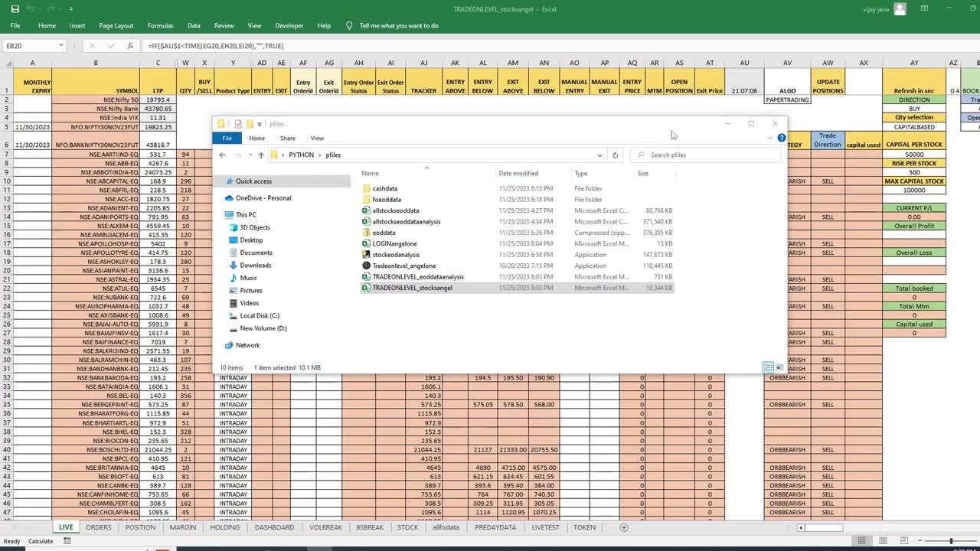Open Explorer Help question mark icon
This screenshot has width=980, height=551.
point(781,139)
